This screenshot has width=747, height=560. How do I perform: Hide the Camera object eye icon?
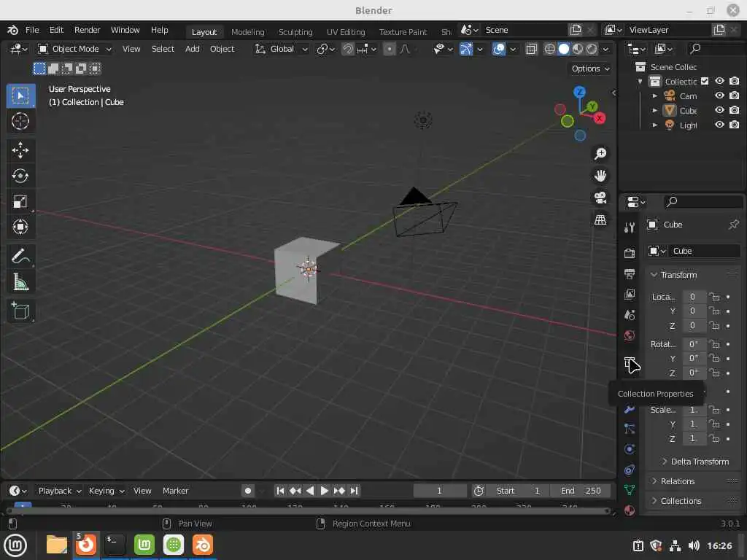(x=719, y=96)
